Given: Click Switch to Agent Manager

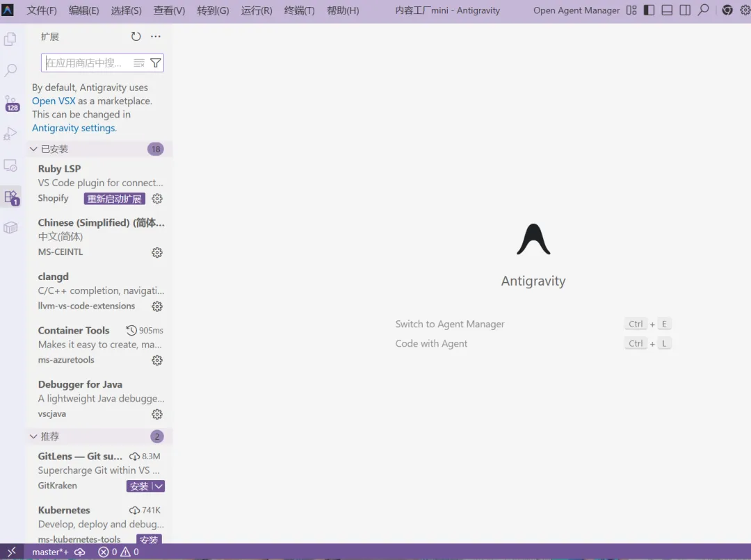Looking at the screenshot, I should pos(450,324).
